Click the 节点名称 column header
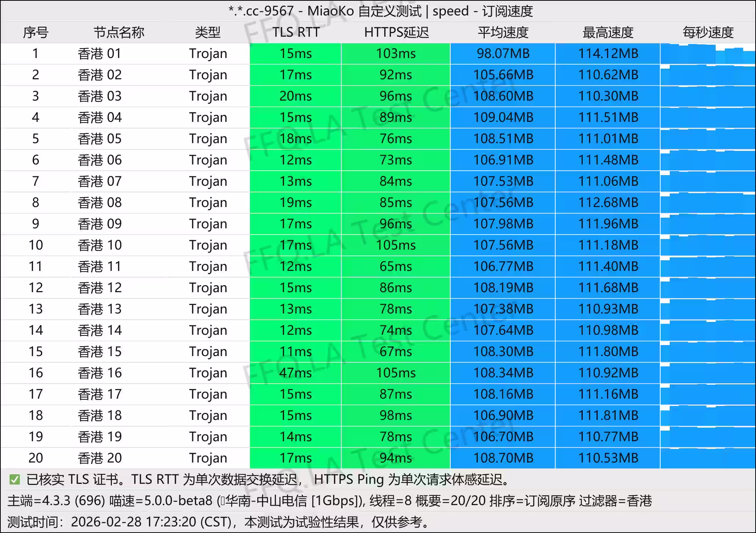Viewport: 756px width, 533px height. 119,32
